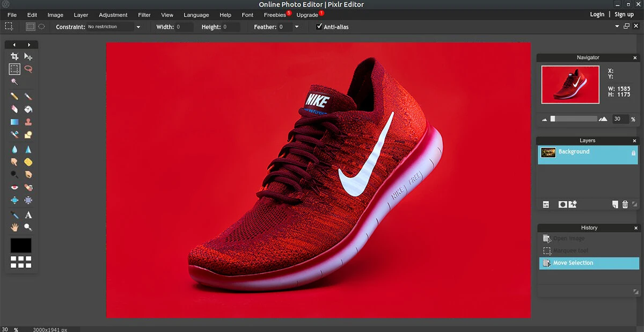This screenshot has width=644, height=332.
Task: Activate the Red Eye Reduction tool
Action: 14,187
